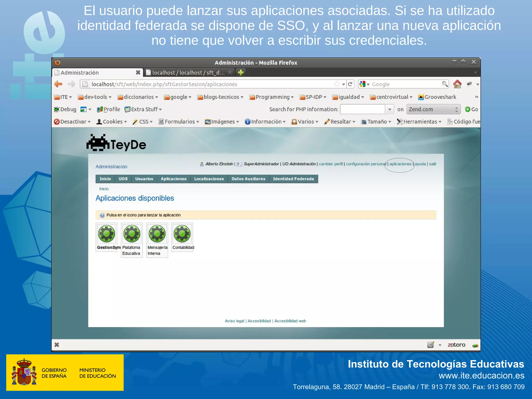Open the Aviso legal footer link
This screenshot has width=532, height=399.
(x=235, y=321)
